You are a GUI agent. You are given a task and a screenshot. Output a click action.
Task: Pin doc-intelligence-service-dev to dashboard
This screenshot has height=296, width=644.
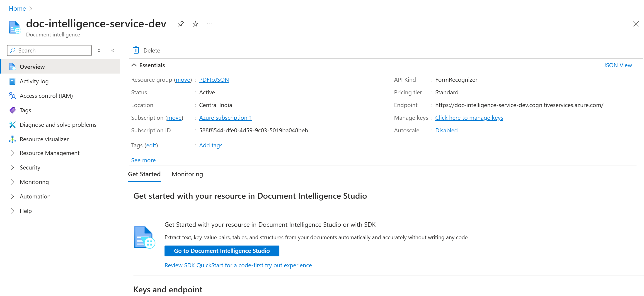(x=181, y=24)
